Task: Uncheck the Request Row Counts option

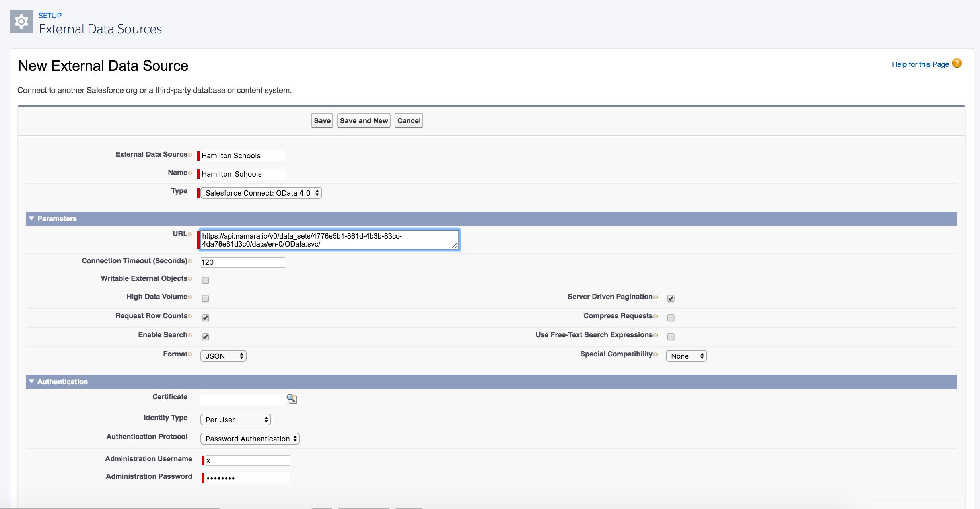Action: 205,317
